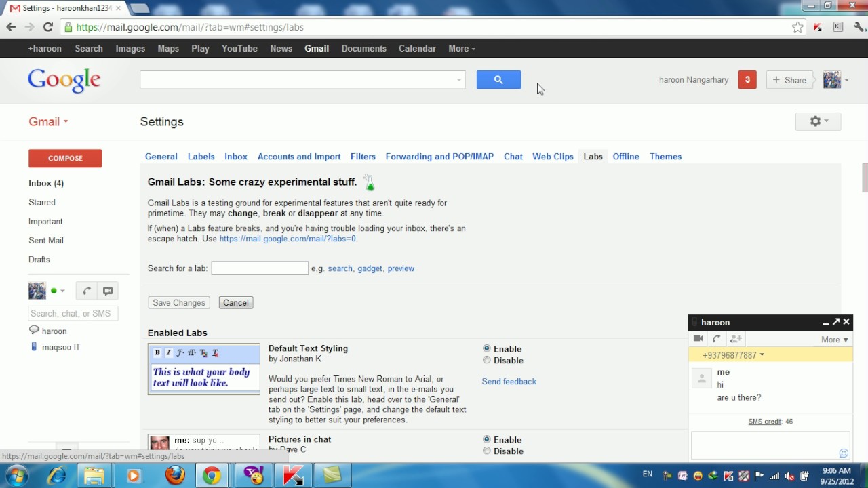
Task: Start video call in haroon chat
Action: 698,339
